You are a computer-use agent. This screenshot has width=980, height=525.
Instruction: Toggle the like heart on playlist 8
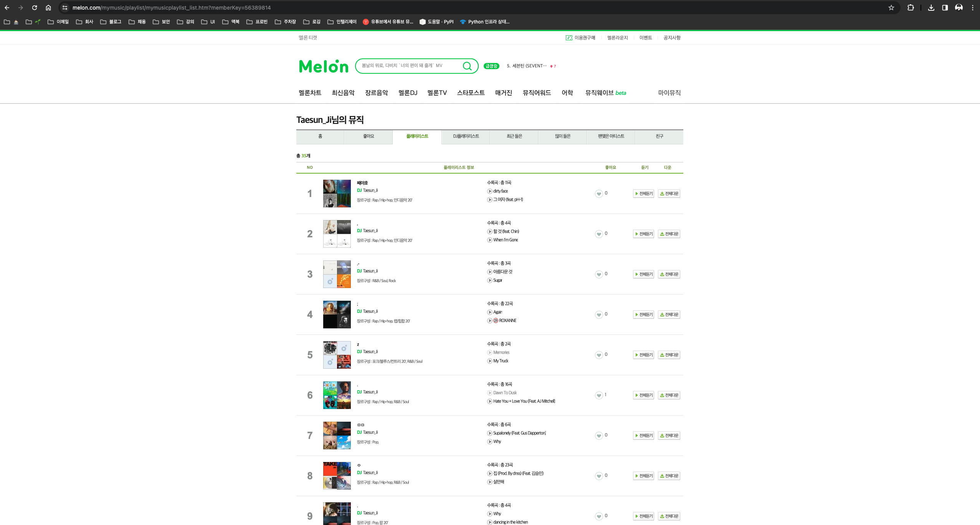point(598,476)
